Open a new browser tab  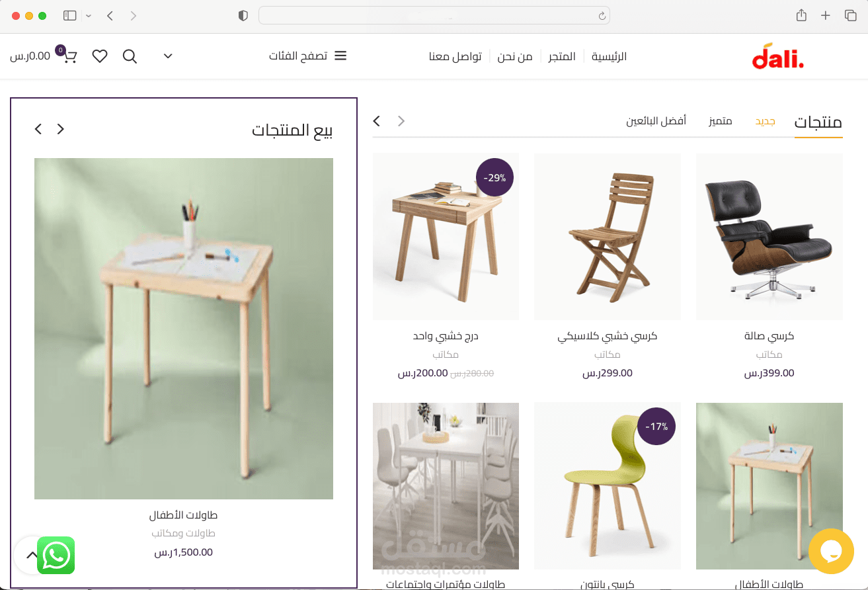826,15
